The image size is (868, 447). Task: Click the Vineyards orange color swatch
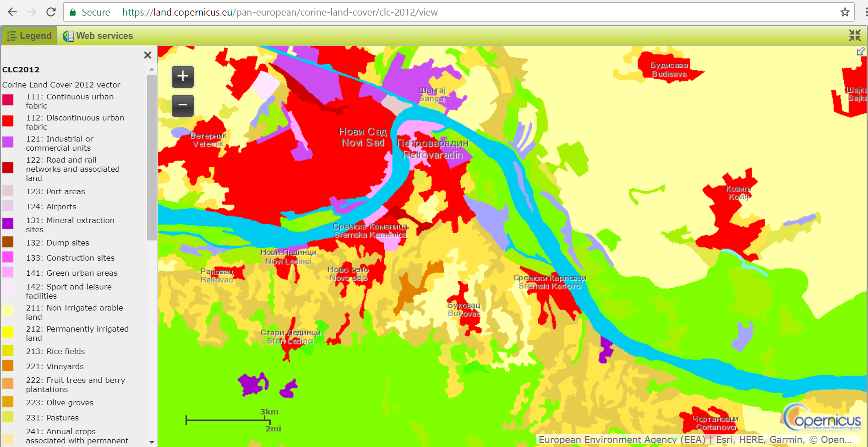click(8, 366)
